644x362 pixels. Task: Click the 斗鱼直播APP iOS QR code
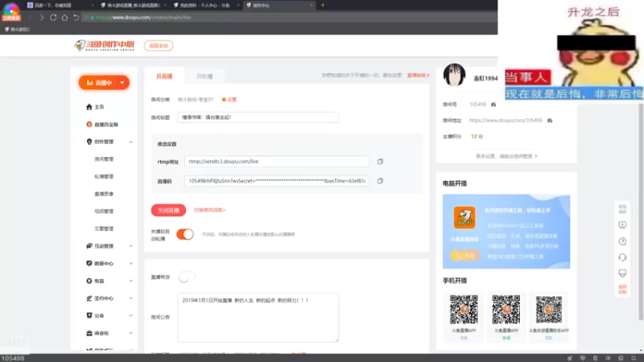(x=464, y=310)
